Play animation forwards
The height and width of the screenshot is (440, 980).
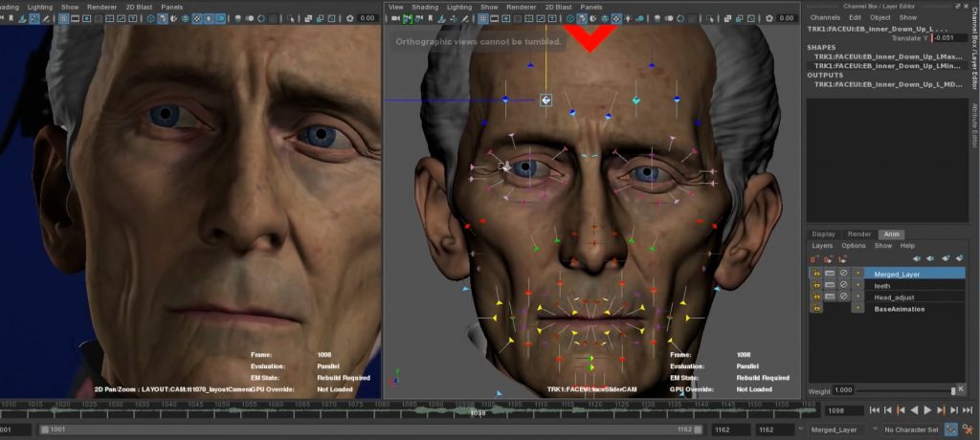pyautogui.click(x=927, y=410)
